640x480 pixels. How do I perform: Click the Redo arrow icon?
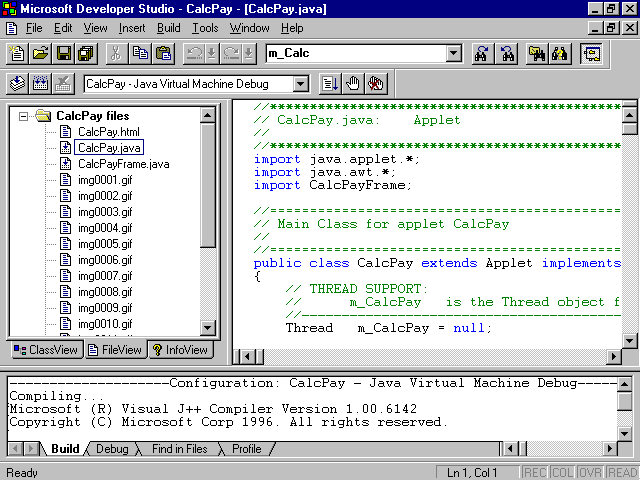[231, 53]
